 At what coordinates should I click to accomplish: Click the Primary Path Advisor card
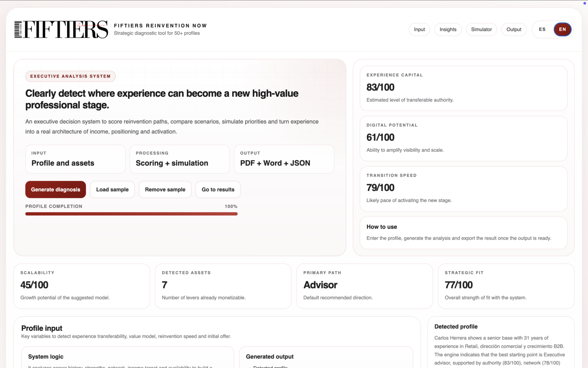(364, 286)
